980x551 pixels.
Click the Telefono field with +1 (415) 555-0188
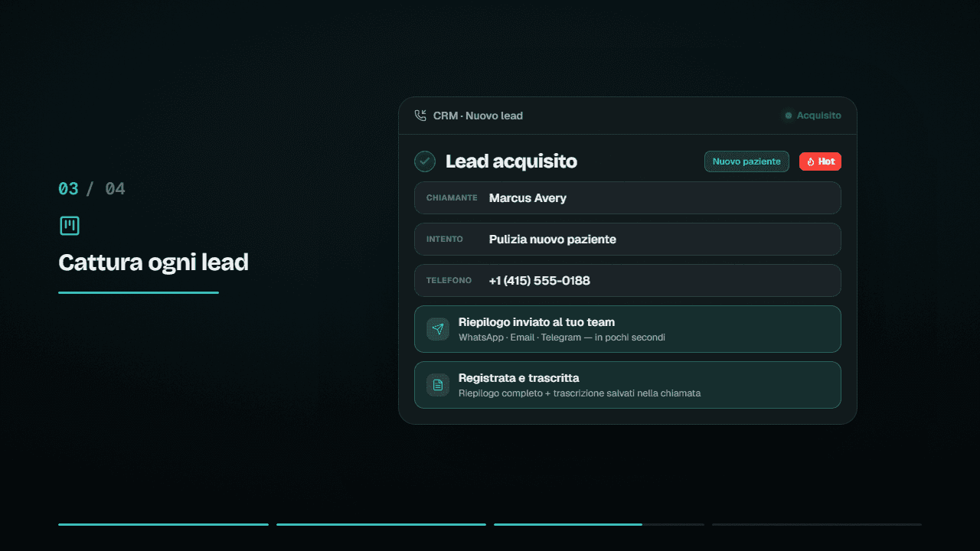628,280
